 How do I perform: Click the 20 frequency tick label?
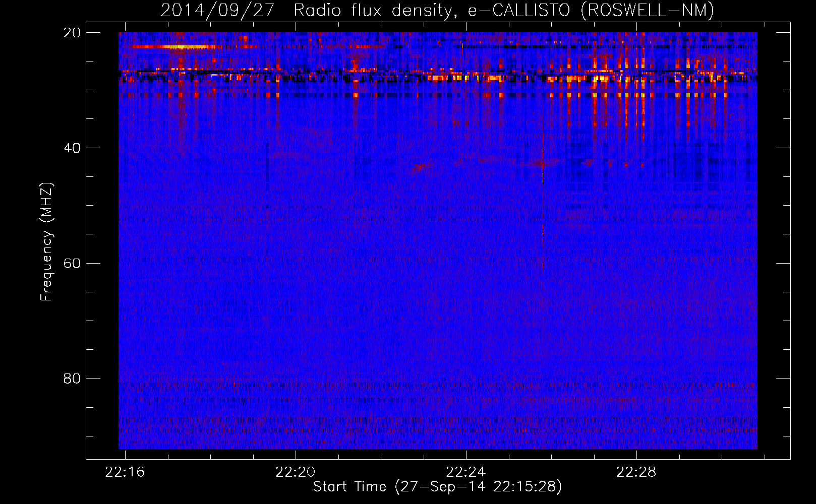pyautogui.click(x=72, y=33)
